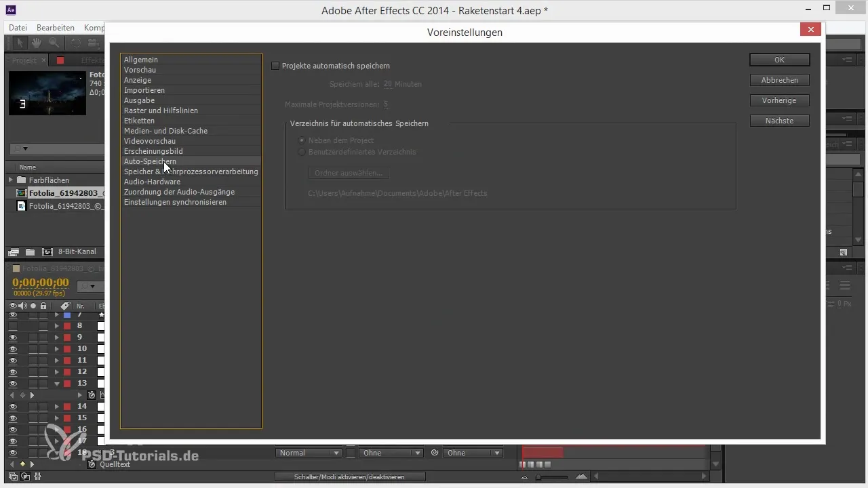Screen dimensions: 868x488
Task: Click the lock column header icon
Action: 43,306
